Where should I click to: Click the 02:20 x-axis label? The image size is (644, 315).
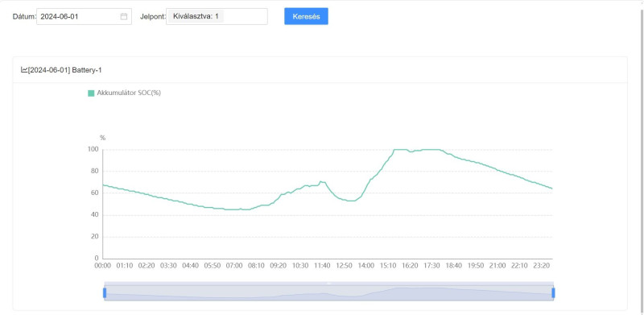pos(147,266)
